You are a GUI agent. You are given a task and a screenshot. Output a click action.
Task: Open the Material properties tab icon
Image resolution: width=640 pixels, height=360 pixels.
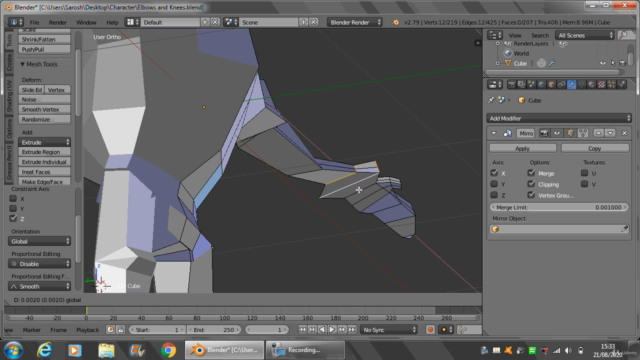(x=591, y=84)
